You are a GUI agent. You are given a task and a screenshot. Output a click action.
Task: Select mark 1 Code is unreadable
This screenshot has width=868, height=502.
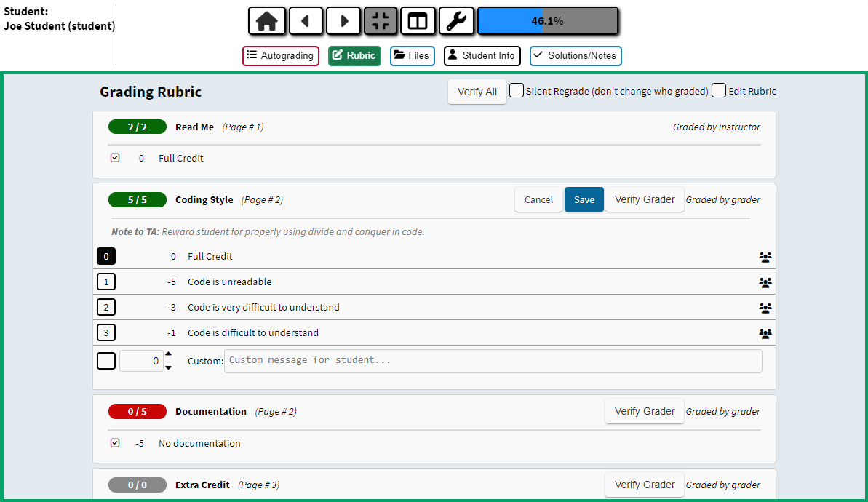coord(106,282)
